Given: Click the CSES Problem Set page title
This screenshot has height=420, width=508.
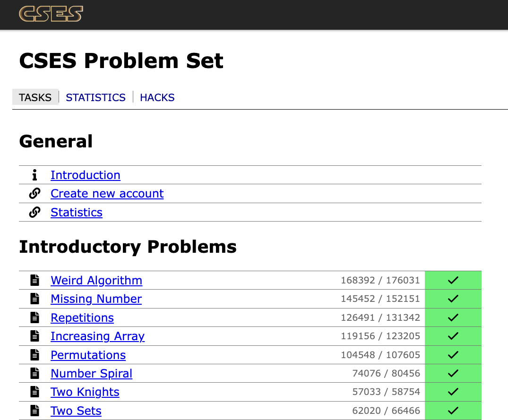Looking at the screenshot, I should [121, 60].
